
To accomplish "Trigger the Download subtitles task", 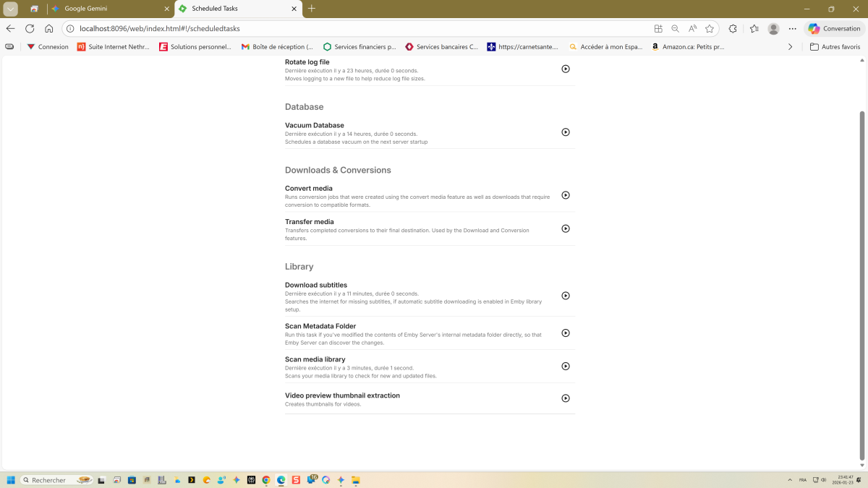I will 565,296.
